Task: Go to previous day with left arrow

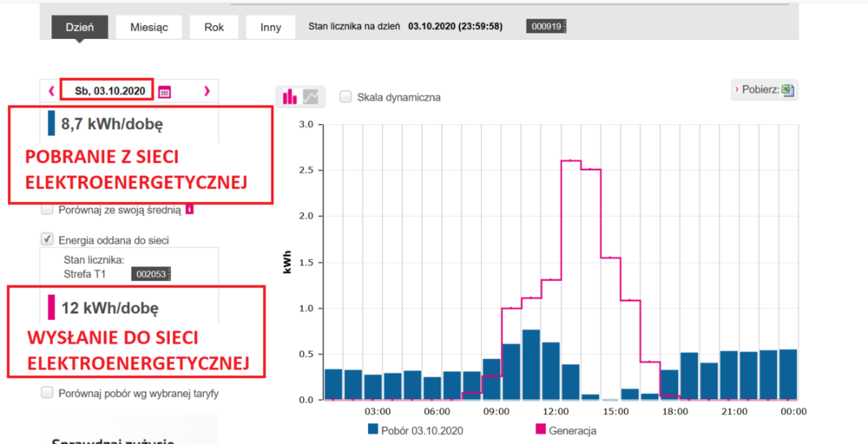Action: pos(51,90)
